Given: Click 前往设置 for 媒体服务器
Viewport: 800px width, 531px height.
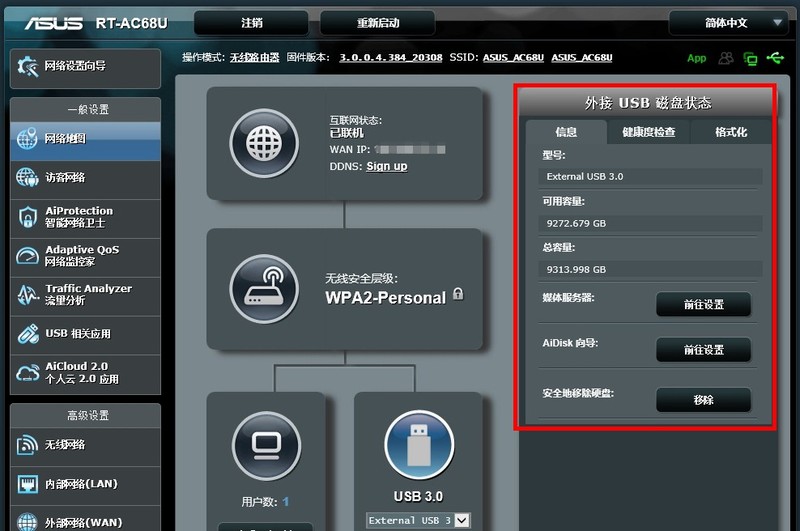Looking at the screenshot, I should (x=704, y=305).
